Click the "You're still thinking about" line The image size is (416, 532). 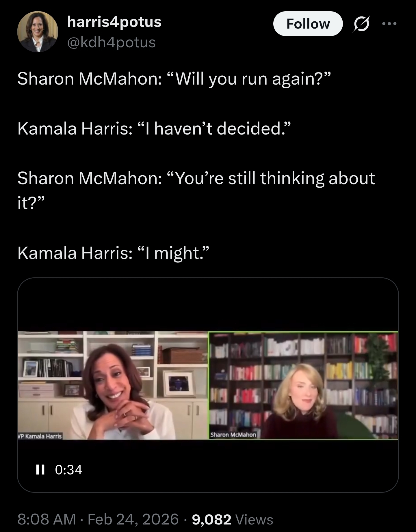click(196, 178)
